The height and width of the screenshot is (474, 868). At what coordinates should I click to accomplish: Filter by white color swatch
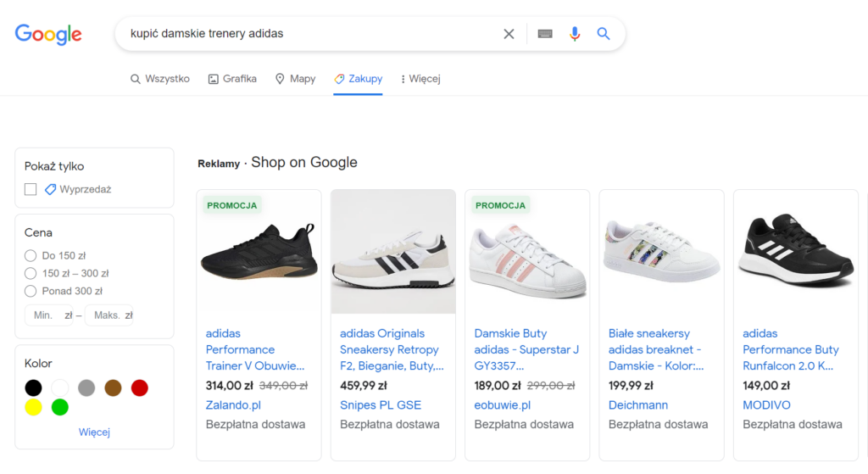(60, 388)
